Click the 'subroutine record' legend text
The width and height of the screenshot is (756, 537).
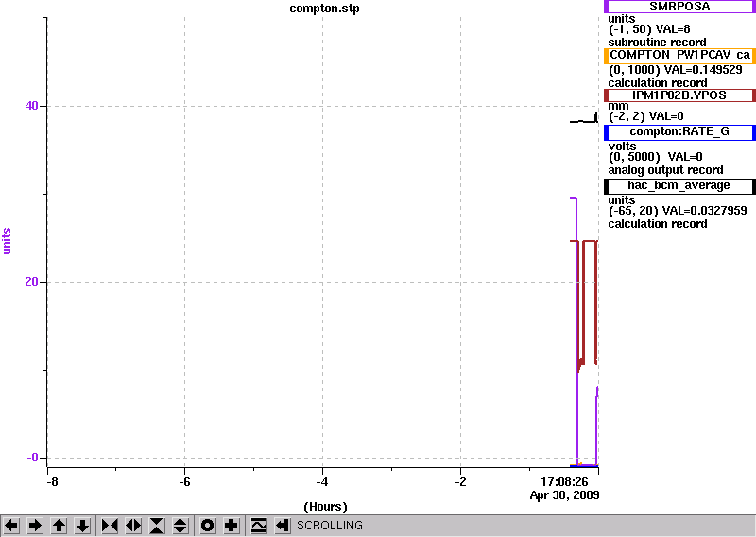(x=657, y=43)
